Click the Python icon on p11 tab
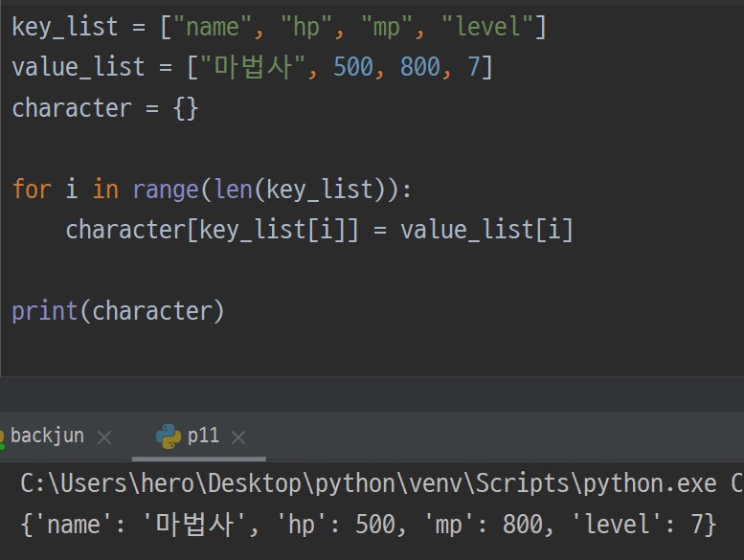Image resolution: width=744 pixels, height=560 pixels. point(169,437)
